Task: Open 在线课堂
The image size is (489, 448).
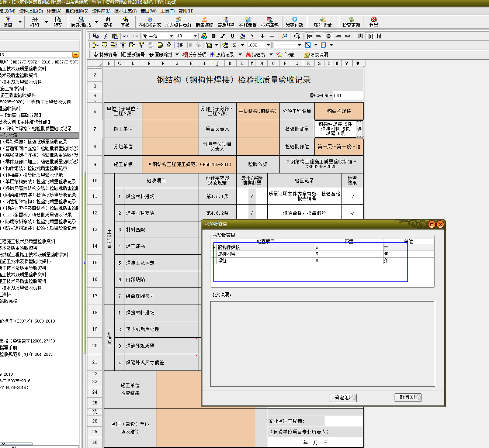Action: pos(248,22)
